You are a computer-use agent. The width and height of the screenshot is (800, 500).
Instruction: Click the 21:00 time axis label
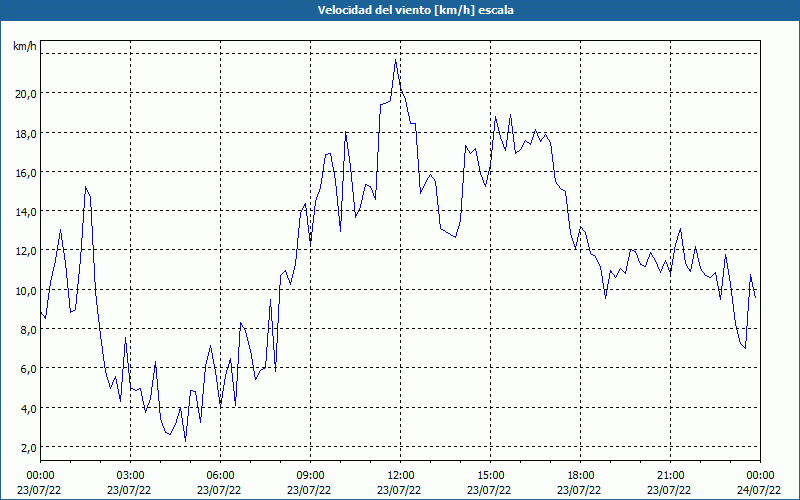[x=670, y=476]
